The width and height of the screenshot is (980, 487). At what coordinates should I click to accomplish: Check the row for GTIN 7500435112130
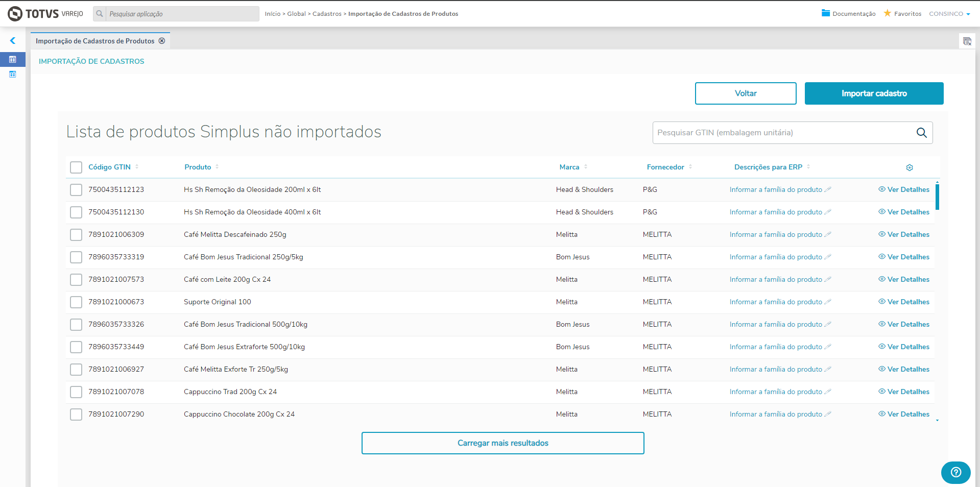click(x=76, y=212)
